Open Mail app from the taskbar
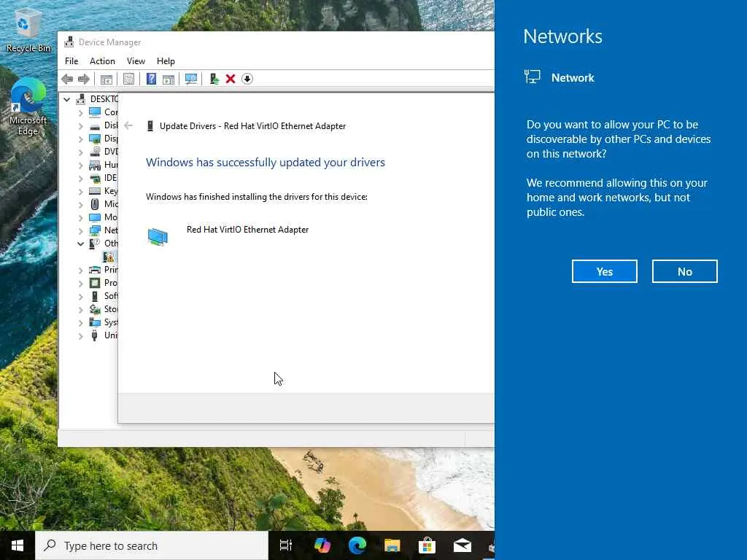 (x=462, y=545)
